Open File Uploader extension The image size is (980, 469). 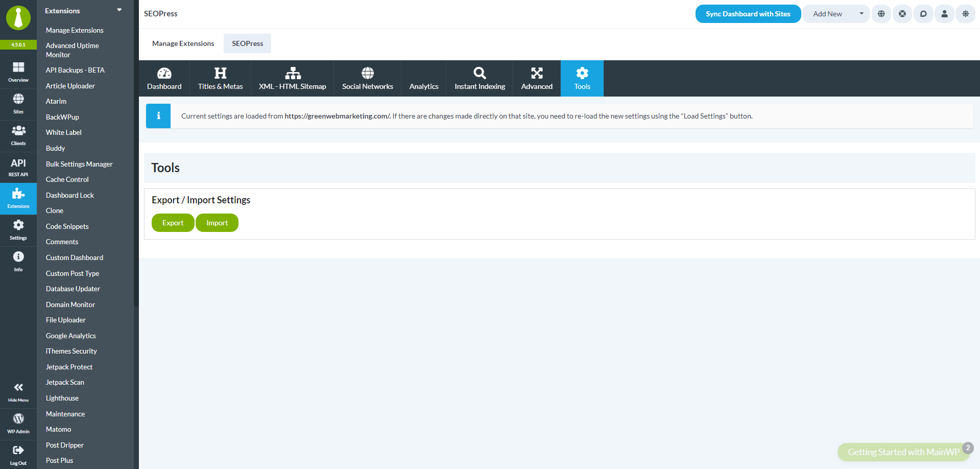(x=66, y=320)
